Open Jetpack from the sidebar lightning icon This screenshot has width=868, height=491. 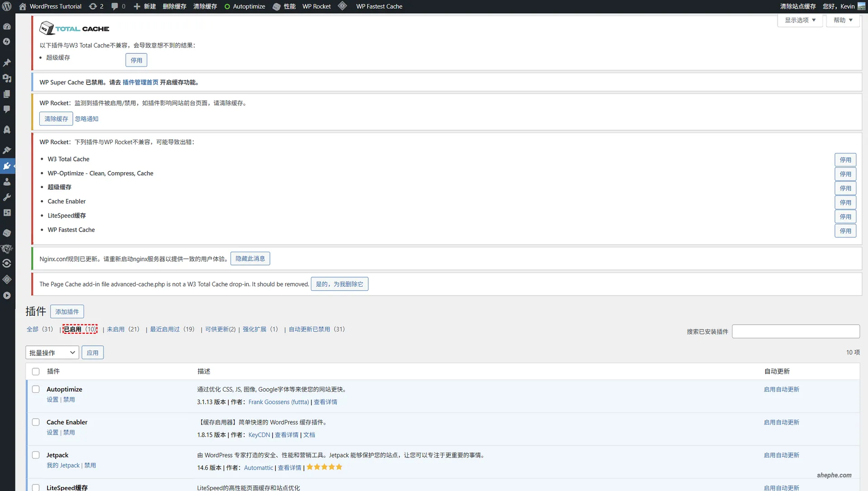click(x=7, y=41)
